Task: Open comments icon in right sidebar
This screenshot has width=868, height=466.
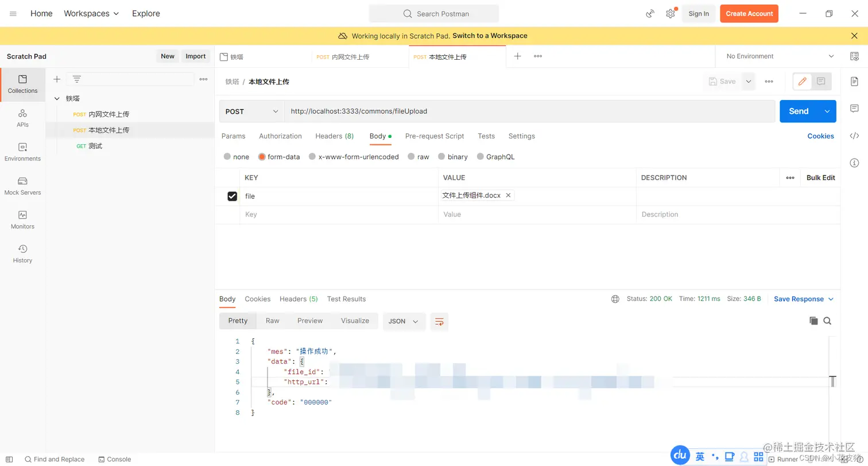Action: click(x=854, y=109)
